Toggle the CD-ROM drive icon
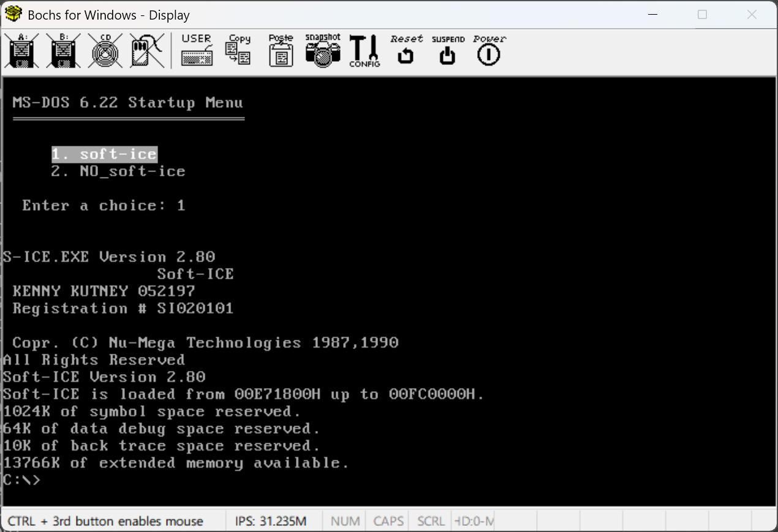Image resolution: width=778 pixels, height=532 pixels. pos(106,51)
